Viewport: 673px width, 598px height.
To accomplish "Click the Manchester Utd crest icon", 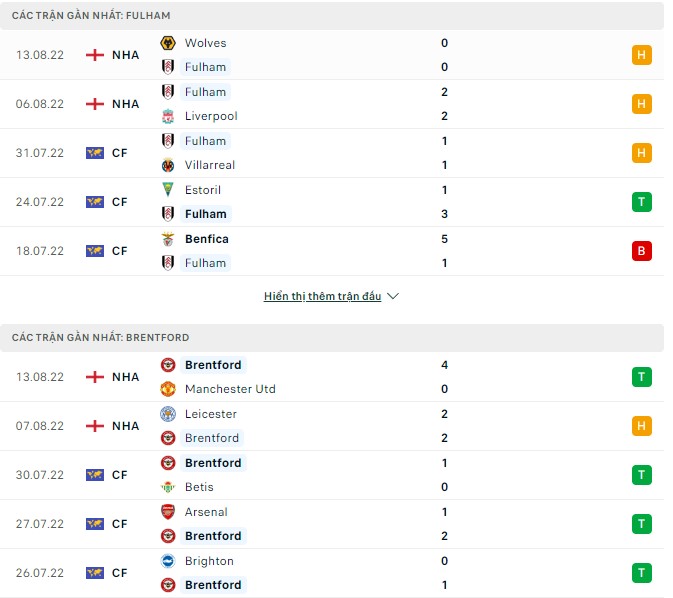I will tap(167, 389).
